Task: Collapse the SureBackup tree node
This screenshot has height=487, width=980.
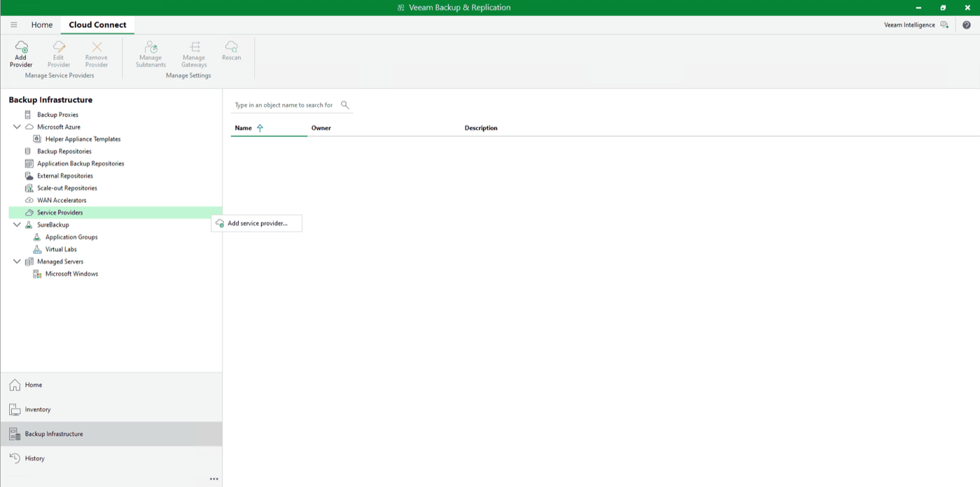Action: (x=17, y=225)
